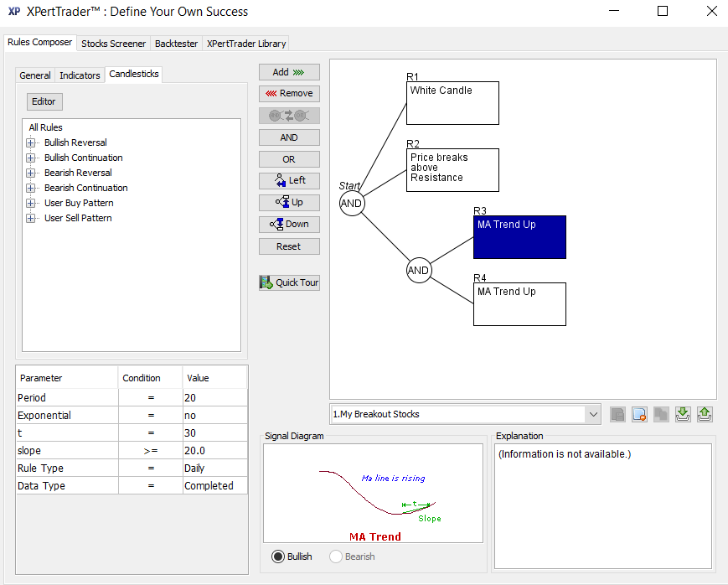Click the Condition column header
Screen dimensions: 728x585
[x=151, y=378]
